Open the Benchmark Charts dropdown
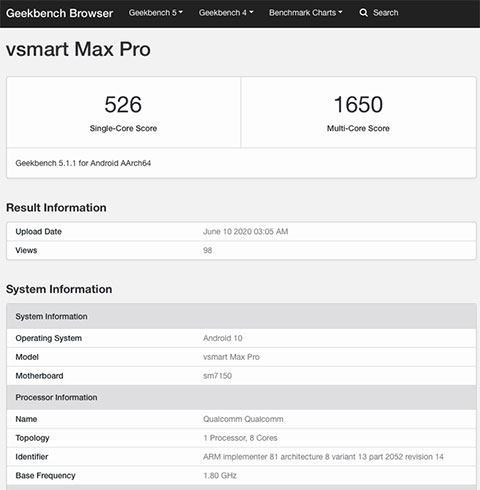 coord(306,13)
